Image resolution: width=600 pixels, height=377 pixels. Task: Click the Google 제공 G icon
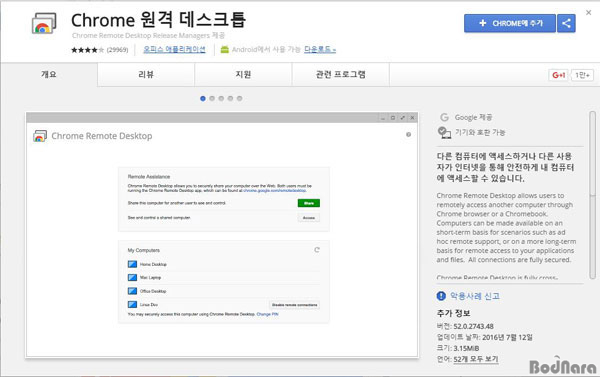(444, 117)
